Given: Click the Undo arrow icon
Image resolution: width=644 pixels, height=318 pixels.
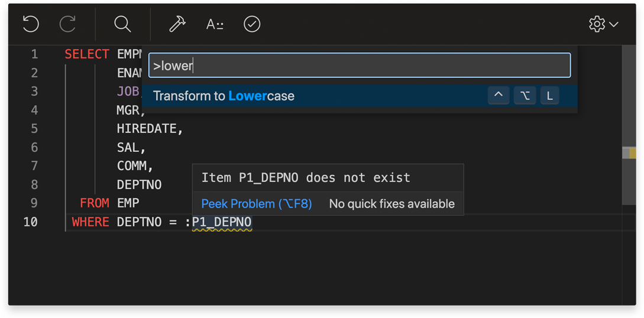Looking at the screenshot, I should point(31,24).
